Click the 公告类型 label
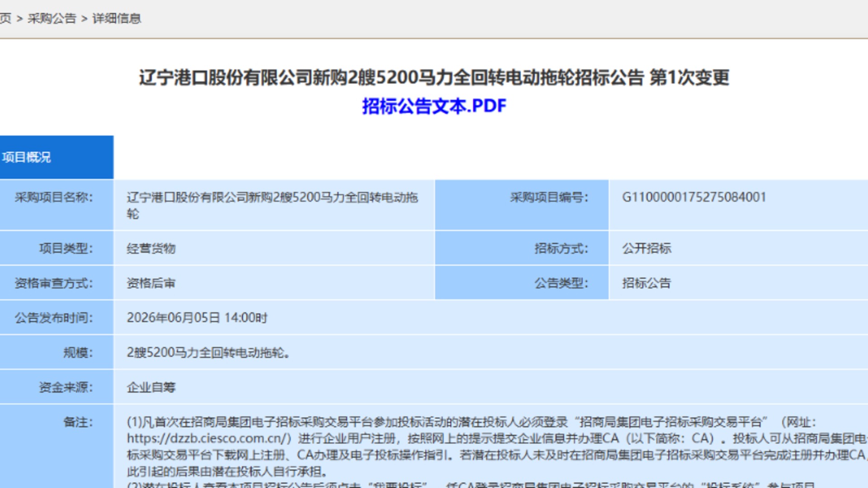 point(561,283)
